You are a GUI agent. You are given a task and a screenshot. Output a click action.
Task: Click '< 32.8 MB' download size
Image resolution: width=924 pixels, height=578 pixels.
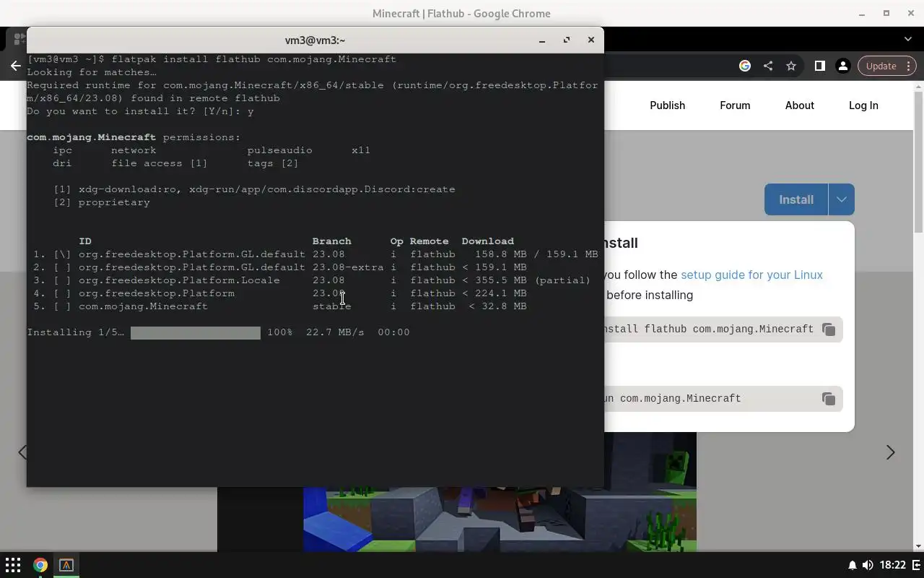(497, 306)
